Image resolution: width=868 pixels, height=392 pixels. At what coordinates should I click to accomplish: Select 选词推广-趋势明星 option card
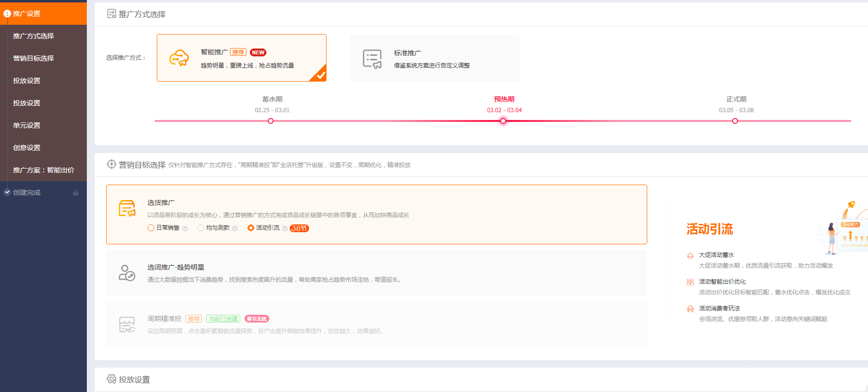point(377,273)
